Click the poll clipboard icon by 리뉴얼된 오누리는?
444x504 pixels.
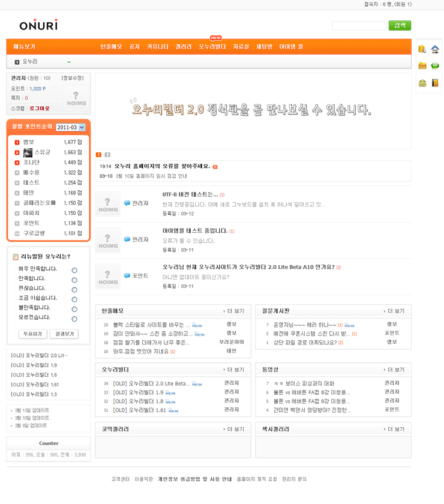pyautogui.click(x=16, y=257)
